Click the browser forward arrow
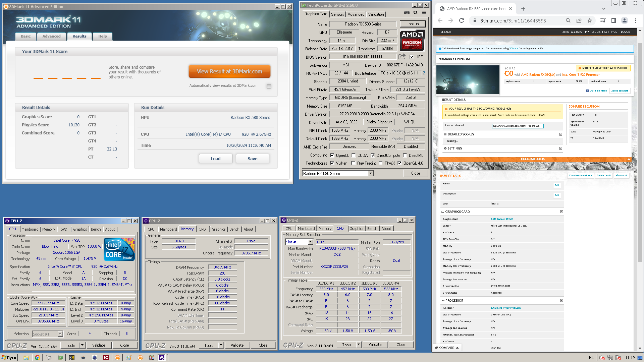The image size is (644, 362). [451, 20]
